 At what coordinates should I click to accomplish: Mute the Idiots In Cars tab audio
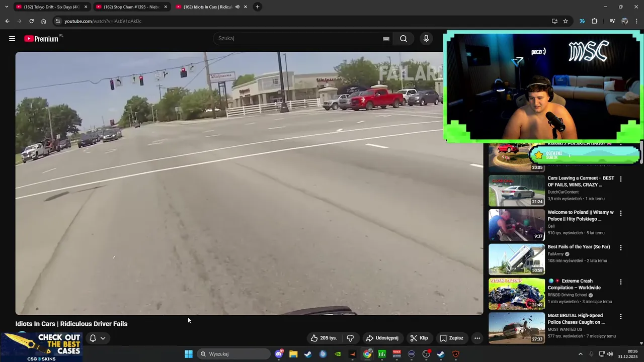tap(237, 7)
